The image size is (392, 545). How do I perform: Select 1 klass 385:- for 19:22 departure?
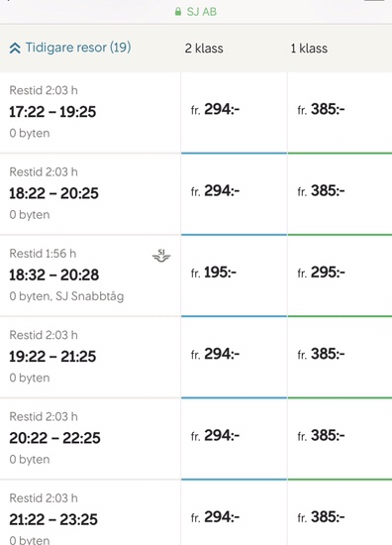point(340,357)
